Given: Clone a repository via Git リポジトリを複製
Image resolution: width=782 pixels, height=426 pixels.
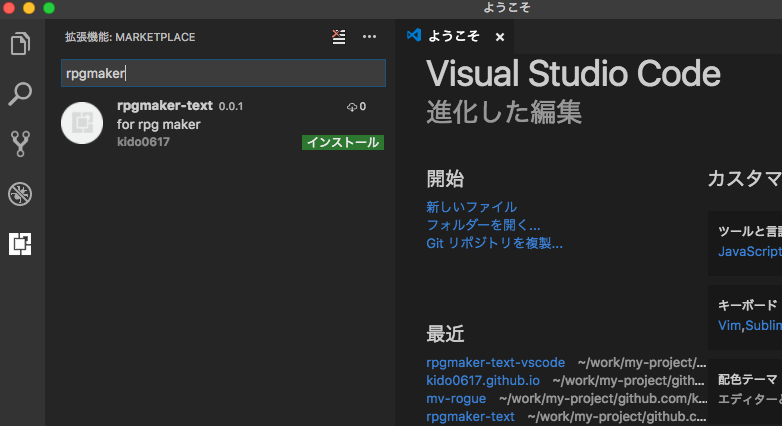Looking at the screenshot, I should (x=494, y=243).
